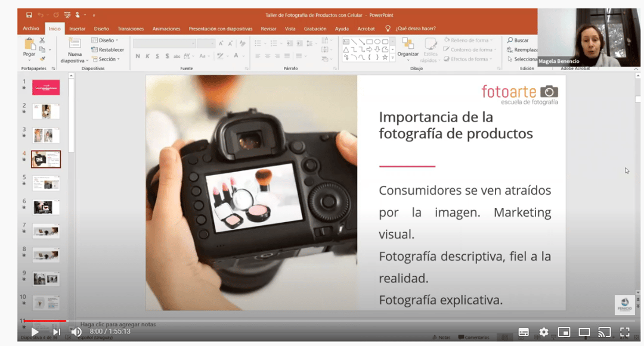Cast video to a TV
The height and width of the screenshot is (346, 644).
[605, 332]
